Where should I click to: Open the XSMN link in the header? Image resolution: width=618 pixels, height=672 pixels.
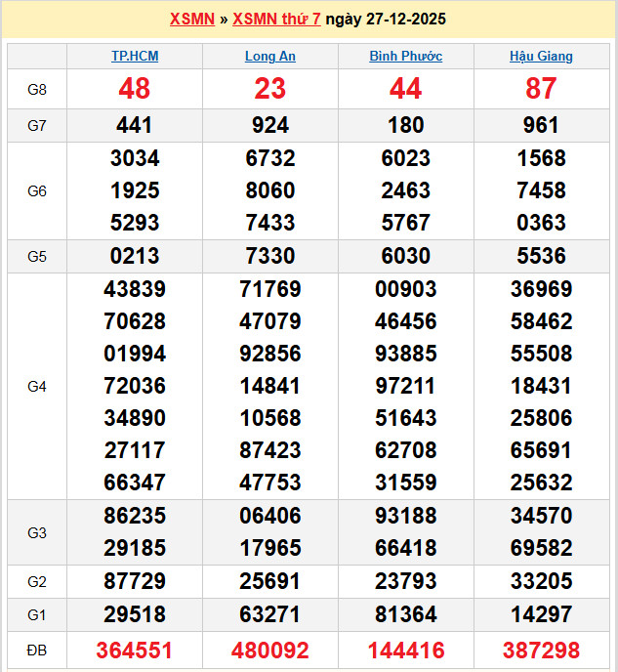(191, 20)
